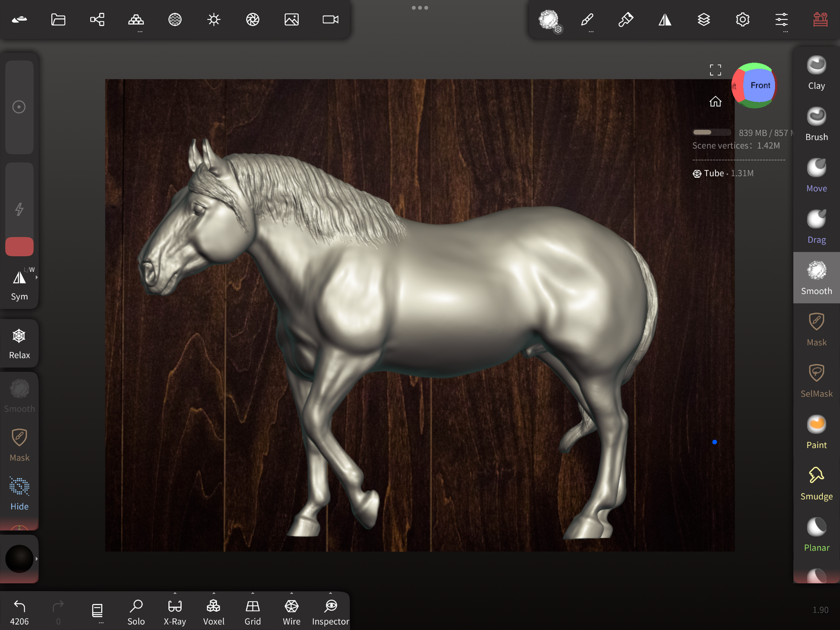Select the SelMask tool
The height and width of the screenshot is (630, 840).
pyautogui.click(x=816, y=381)
